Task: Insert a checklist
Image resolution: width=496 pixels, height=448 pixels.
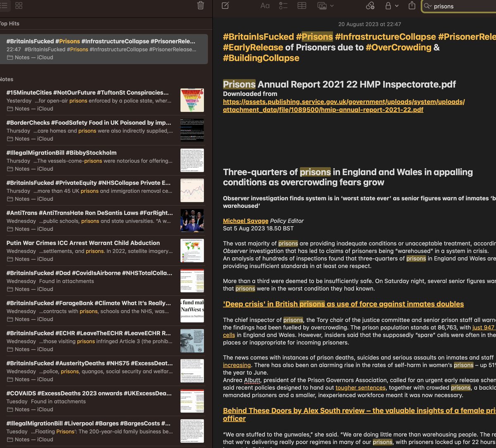Action: pos(283,6)
